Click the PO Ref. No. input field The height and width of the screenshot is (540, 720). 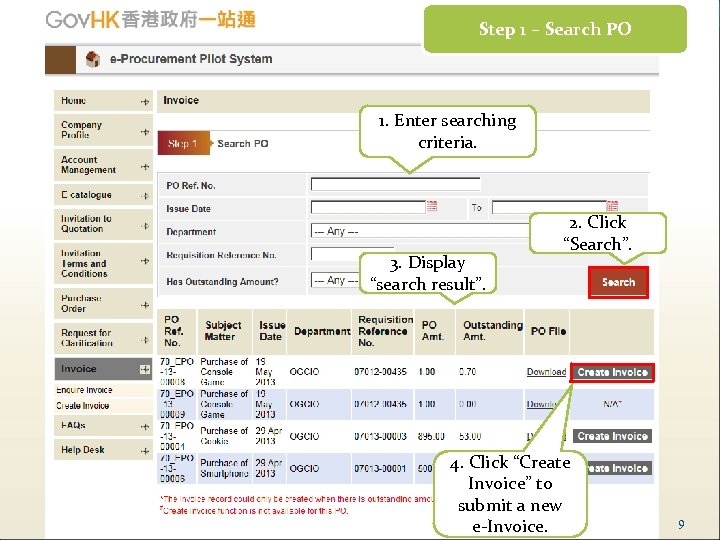click(395, 184)
